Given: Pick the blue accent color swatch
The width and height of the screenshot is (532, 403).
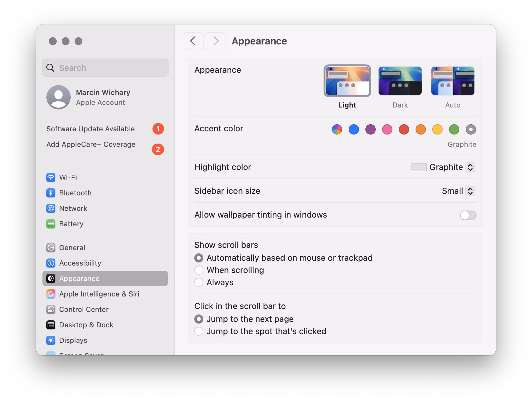Looking at the screenshot, I should (353, 129).
